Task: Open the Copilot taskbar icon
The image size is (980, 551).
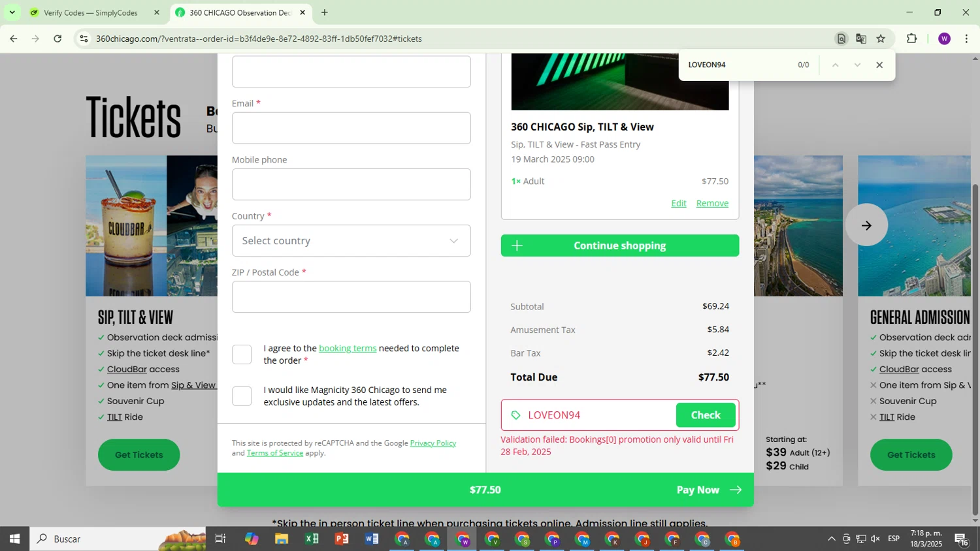Action: click(x=252, y=539)
